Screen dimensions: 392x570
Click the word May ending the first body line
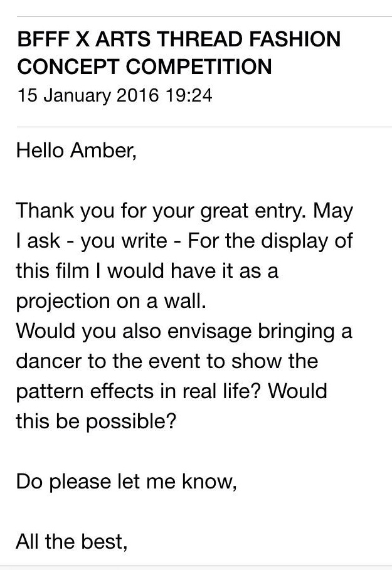[332, 211]
